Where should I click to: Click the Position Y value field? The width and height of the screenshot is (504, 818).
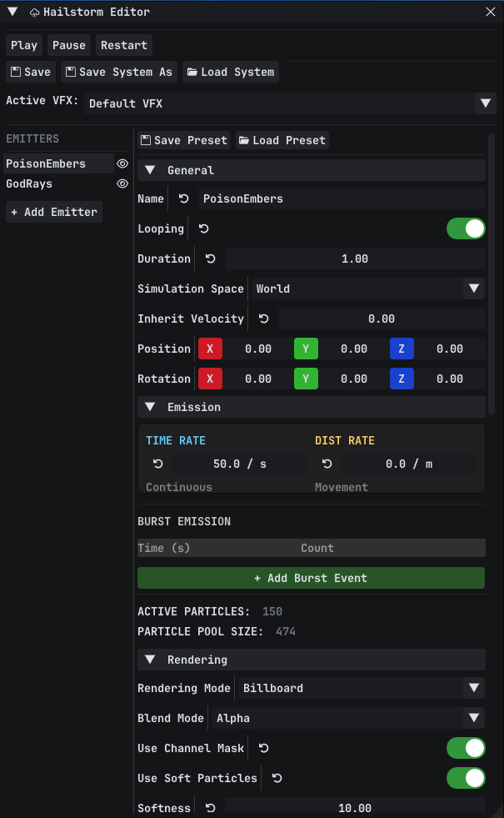coord(354,349)
